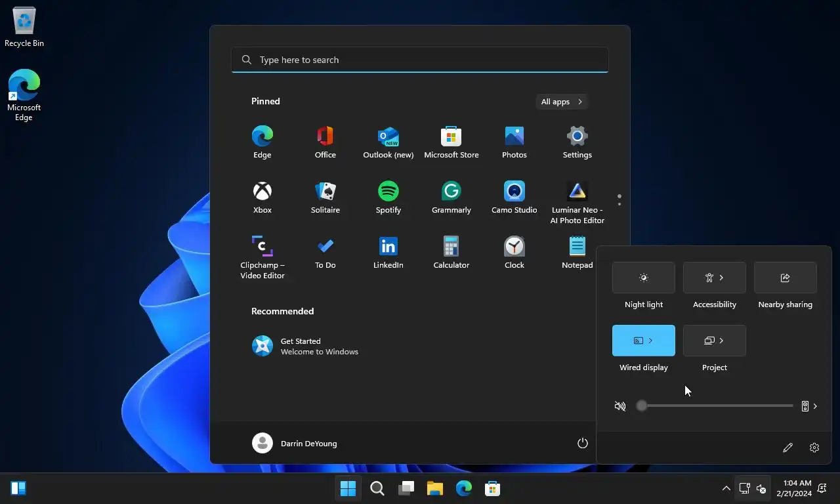Launch Solitaire from the pinned apps
Viewport: 840px width, 504px height.
325,197
